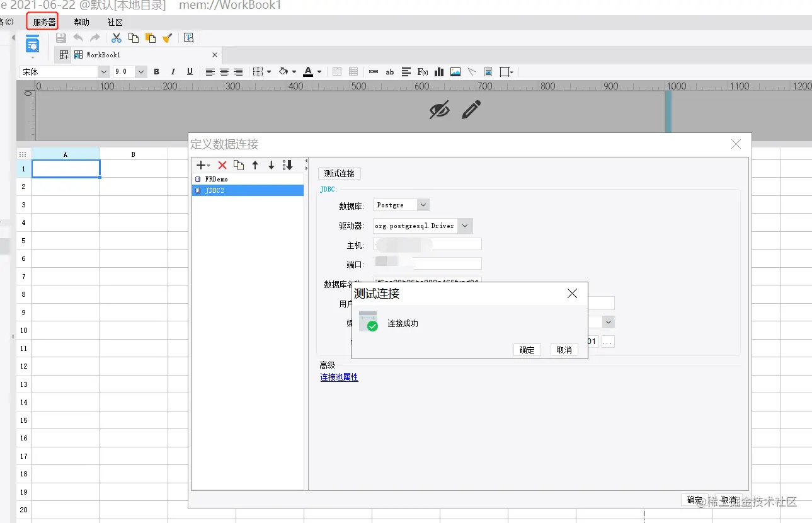The width and height of the screenshot is (812, 523).
Task: Click the row 5 header
Action: (x=24, y=240)
